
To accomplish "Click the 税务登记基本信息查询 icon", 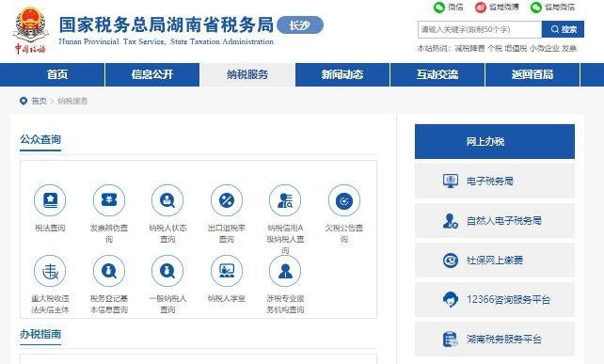I will click(x=109, y=271).
